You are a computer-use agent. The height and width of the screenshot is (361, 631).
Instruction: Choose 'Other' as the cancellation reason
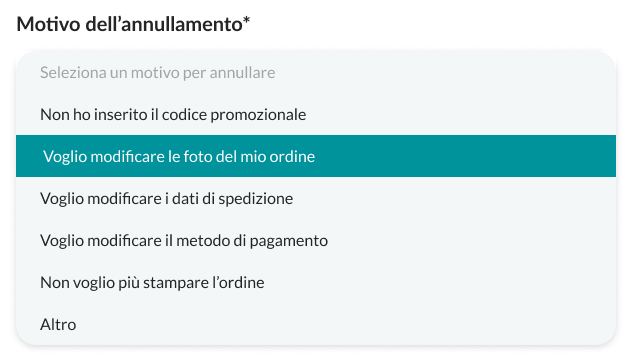[316, 324]
